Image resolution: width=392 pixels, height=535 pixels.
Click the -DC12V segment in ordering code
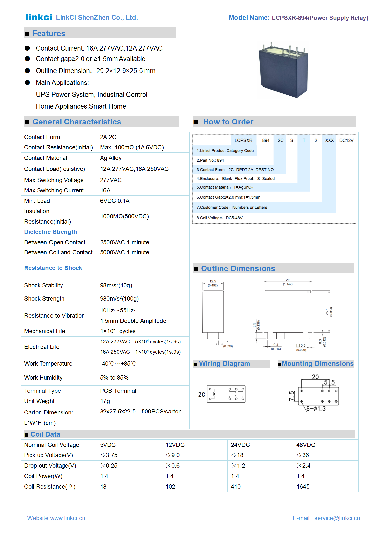pos(346,140)
